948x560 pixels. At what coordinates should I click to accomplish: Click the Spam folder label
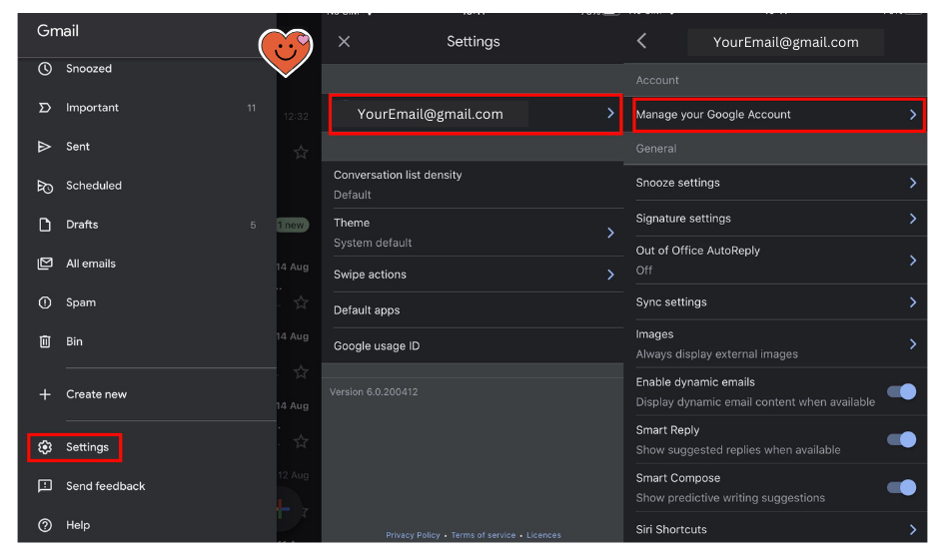click(81, 302)
